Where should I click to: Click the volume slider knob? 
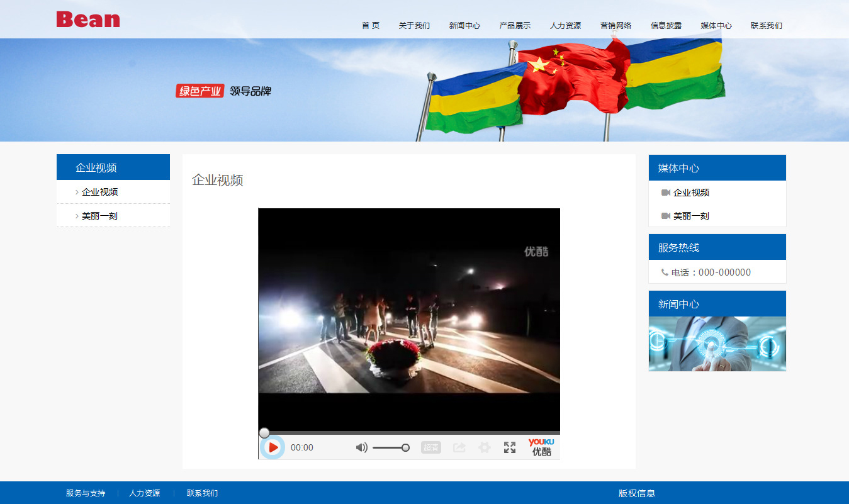point(405,447)
